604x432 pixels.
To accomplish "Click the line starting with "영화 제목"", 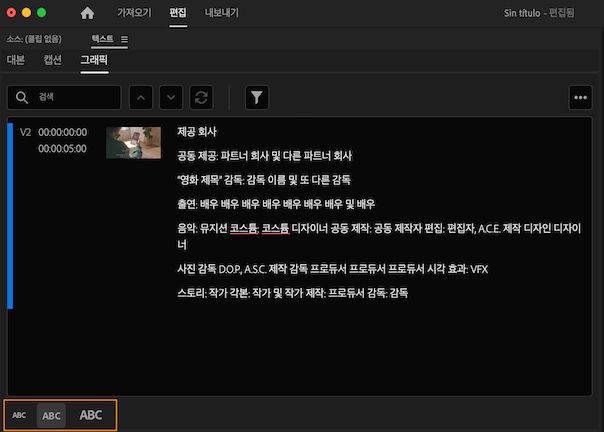I will coord(264,180).
